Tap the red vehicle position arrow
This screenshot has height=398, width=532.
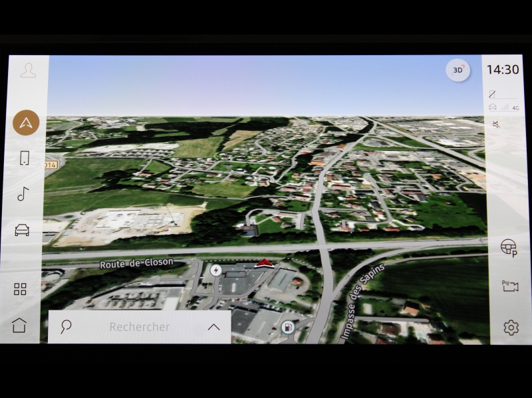click(x=264, y=264)
